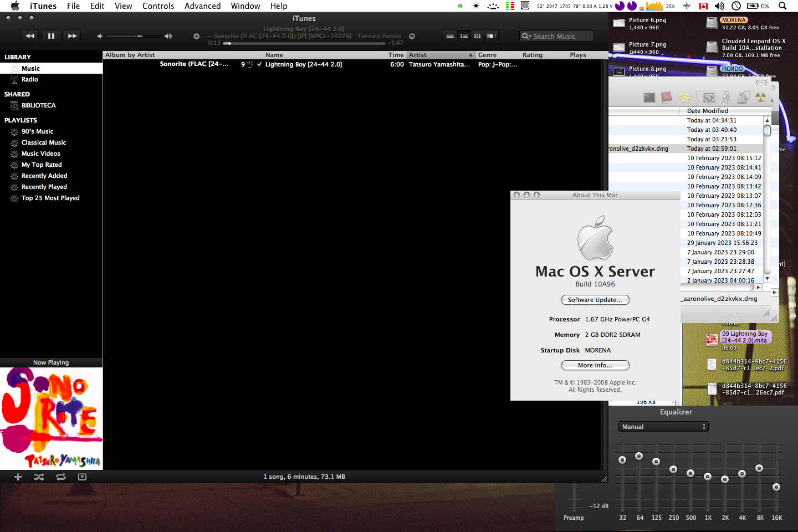Open the iTunes menu in the menu bar
Screen dimensions: 798x532
tap(43, 6)
